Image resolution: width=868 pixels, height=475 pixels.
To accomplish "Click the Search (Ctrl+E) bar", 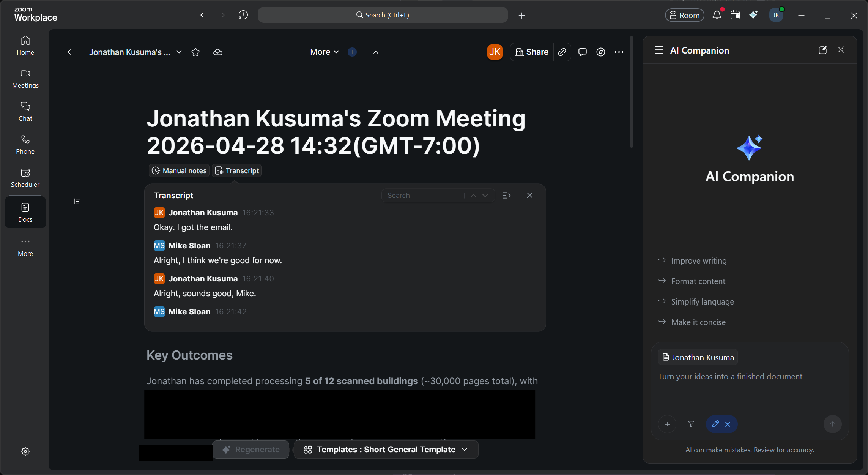I will [x=383, y=15].
